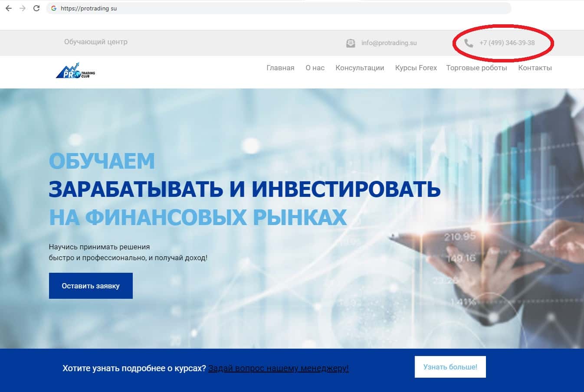This screenshot has height=392, width=584.
Task: Click the protrading.su address bar
Action: 279,8
